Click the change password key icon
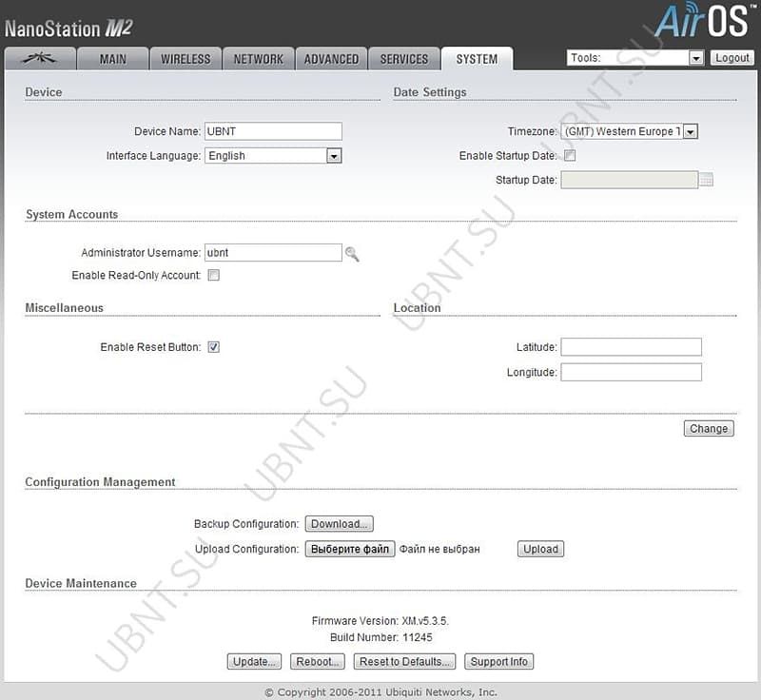The image size is (761, 700). coord(352,254)
